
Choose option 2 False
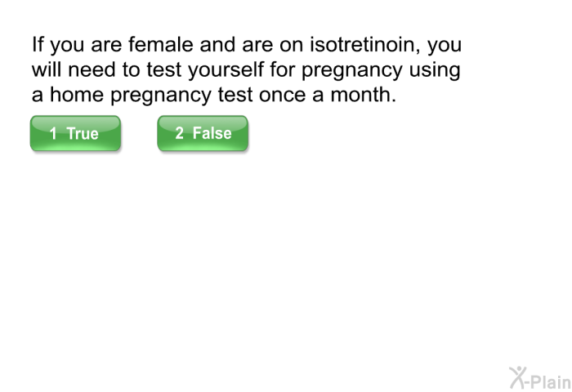point(203,133)
